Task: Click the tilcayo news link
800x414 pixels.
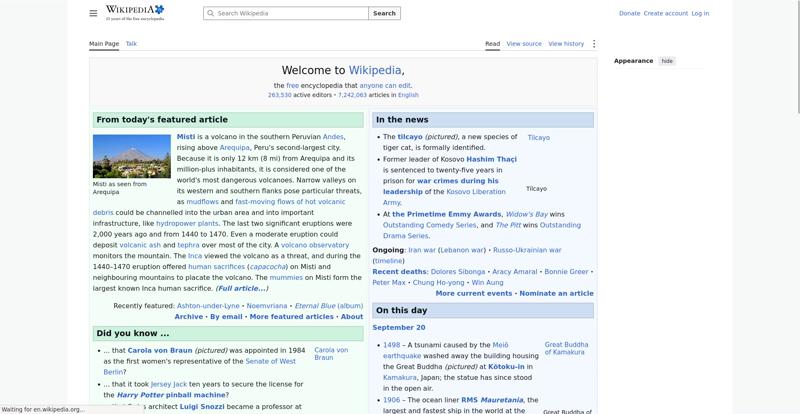Action: point(410,137)
